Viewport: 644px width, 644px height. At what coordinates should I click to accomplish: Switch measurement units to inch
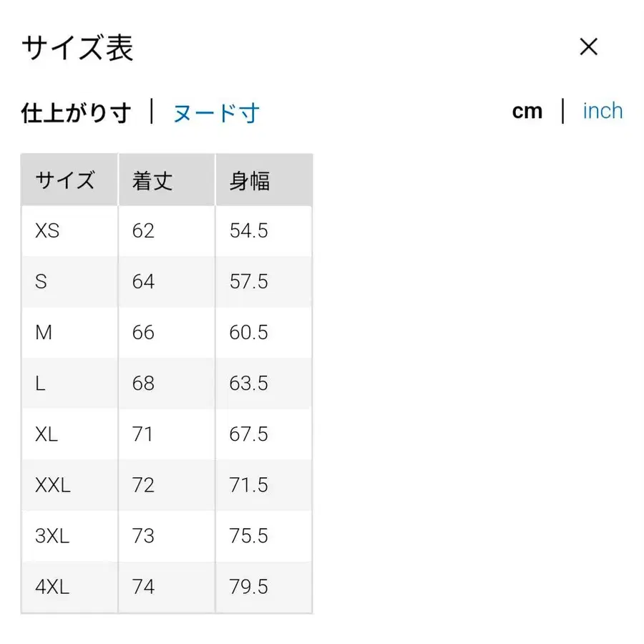pyautogui.click(x=603, y=111)
